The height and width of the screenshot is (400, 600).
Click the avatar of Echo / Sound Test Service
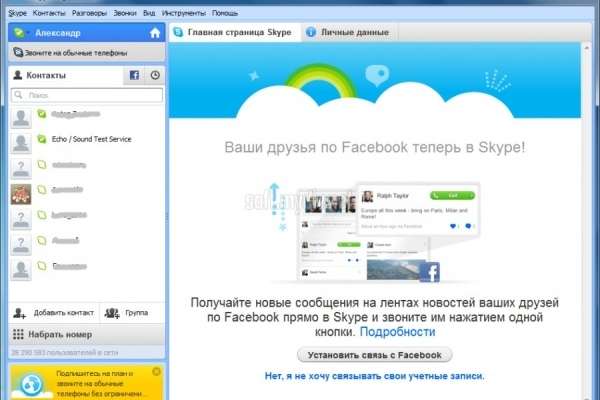click(21, 143)
